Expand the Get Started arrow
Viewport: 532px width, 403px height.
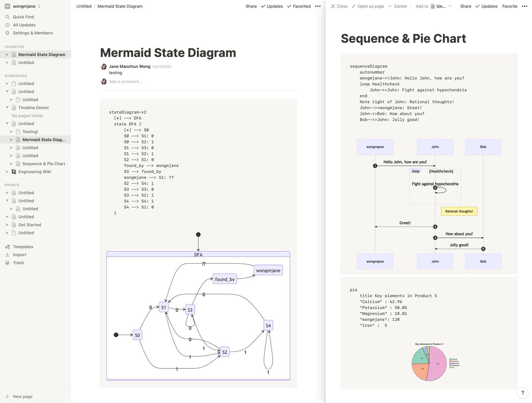pos(7,225)
